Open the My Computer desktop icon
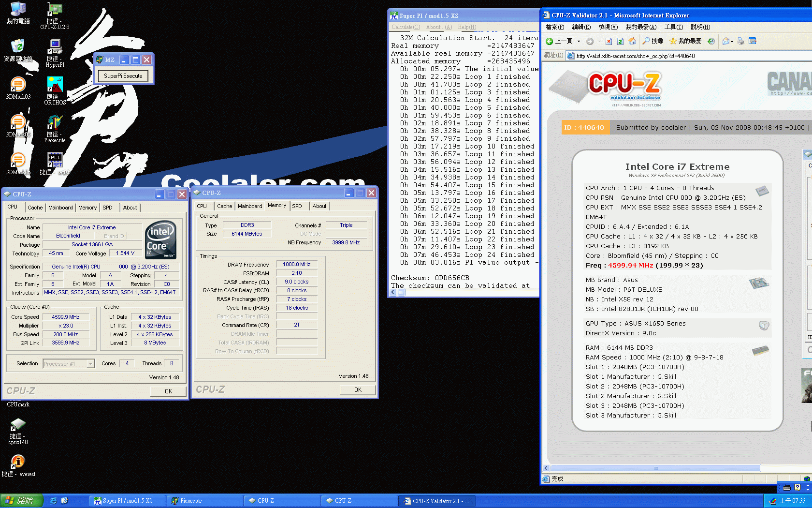 click(x=18, y=13)
